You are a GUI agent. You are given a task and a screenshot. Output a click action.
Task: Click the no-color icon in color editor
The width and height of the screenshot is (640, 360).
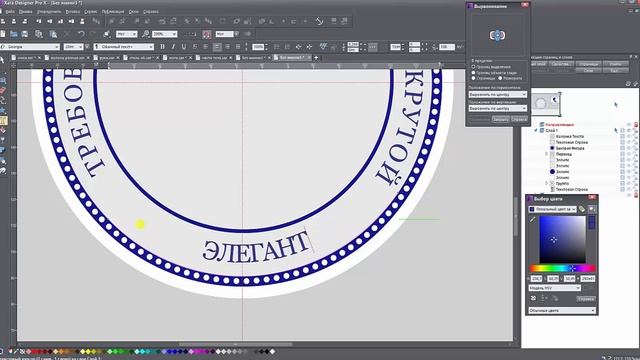coord(533,298)
